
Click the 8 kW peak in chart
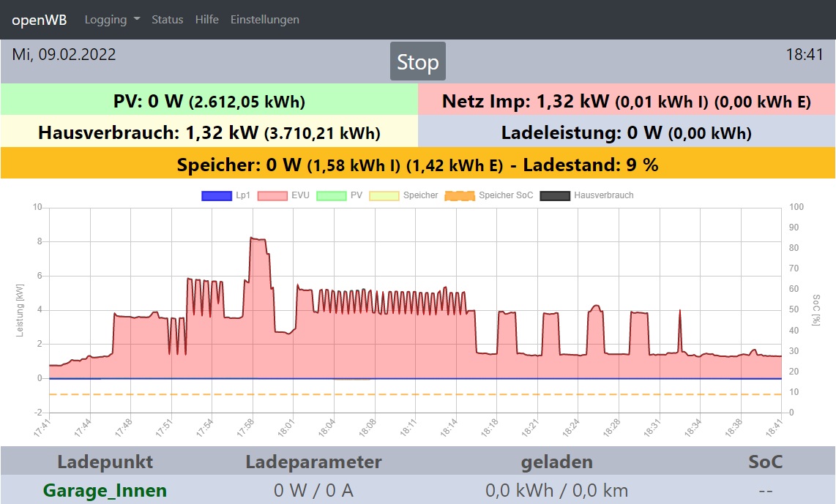tap(258, 238)
